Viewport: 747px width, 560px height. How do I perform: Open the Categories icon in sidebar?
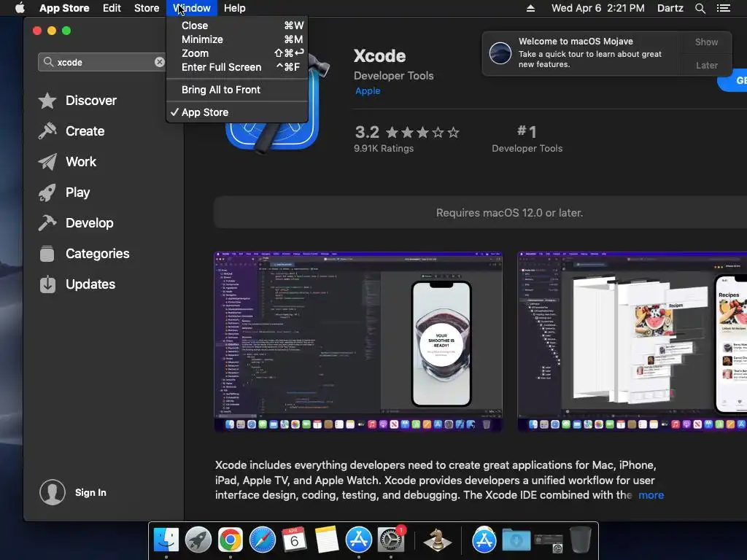click(47, 253)
